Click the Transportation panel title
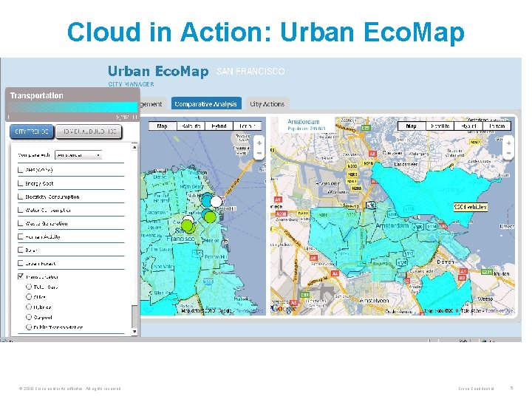 tap(37, 95)
